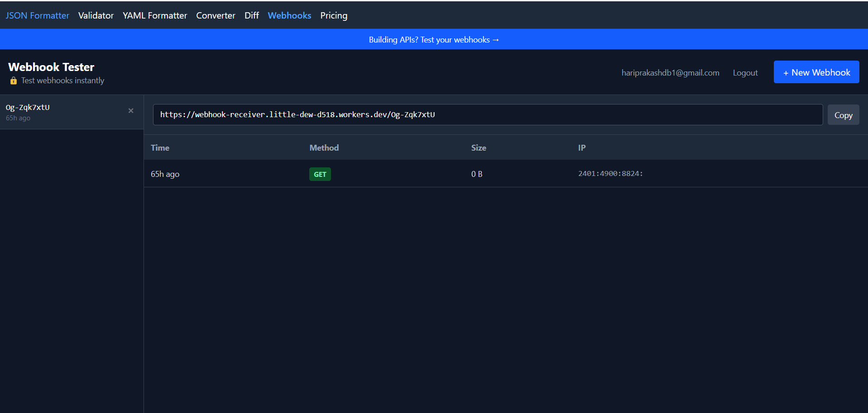Go to the Diff tool
This screenshot has height=413, width=868.
click(x=251, y=15)
